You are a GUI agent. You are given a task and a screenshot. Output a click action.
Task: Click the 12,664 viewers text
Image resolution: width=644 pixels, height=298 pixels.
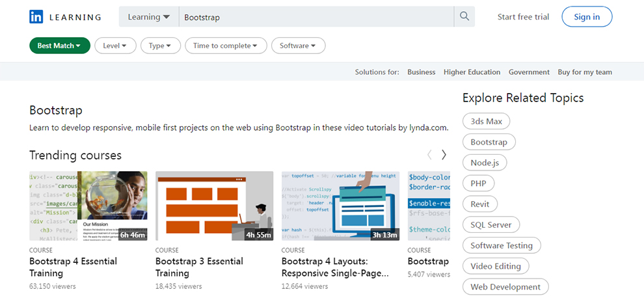tap(304, 286)
